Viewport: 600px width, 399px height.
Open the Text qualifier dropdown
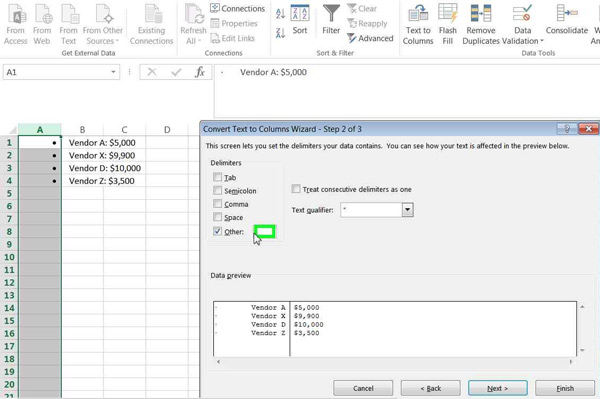pyautogui.click(x=408, y=210)
